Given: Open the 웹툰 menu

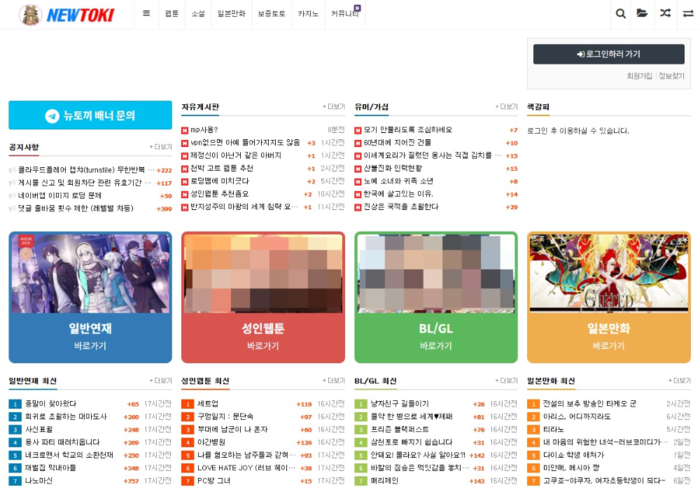Looking at the screenshot, I should (x=171, y=14).
